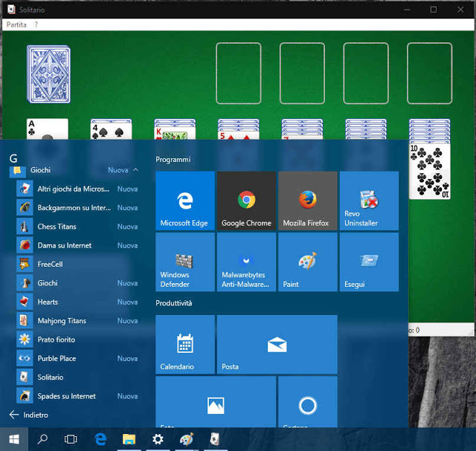Open the Partita menu in Solitario
Screen dimensions: 476x451
[x=16, y=25]
